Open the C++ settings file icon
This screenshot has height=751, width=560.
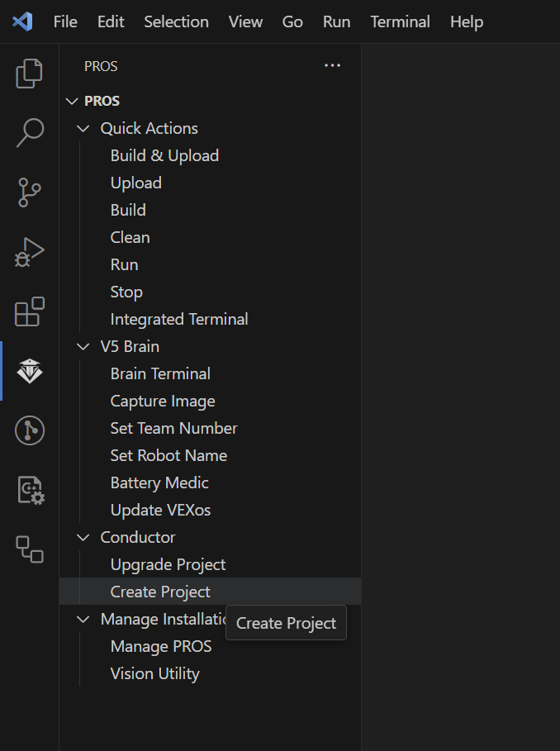pyautogui.click(x=31, y=490)
